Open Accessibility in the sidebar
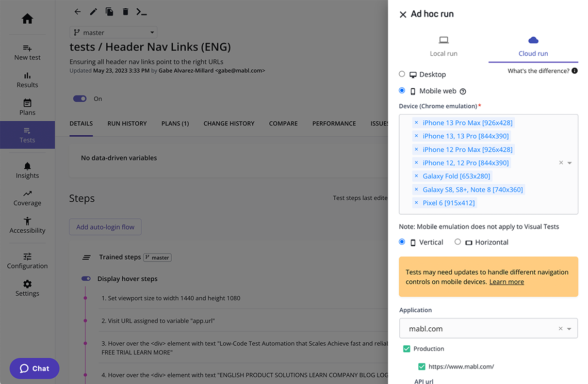588x384 pixels. (27, 226)
